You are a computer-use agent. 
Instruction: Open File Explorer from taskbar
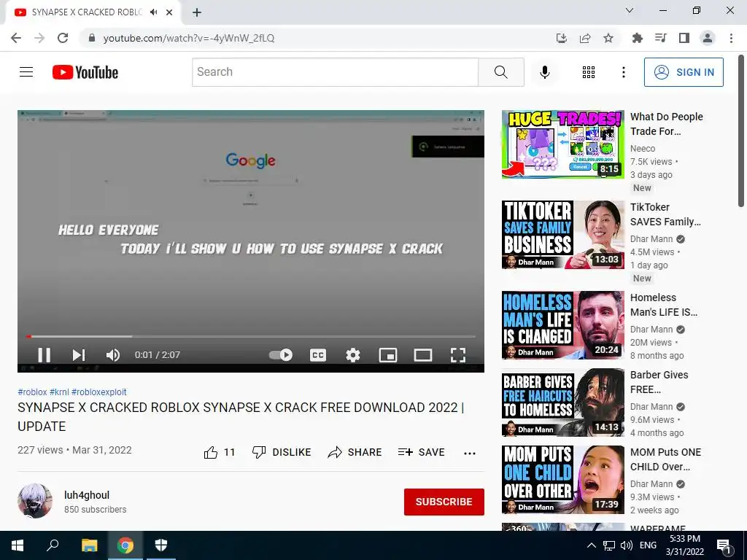(x=89, y=545)
